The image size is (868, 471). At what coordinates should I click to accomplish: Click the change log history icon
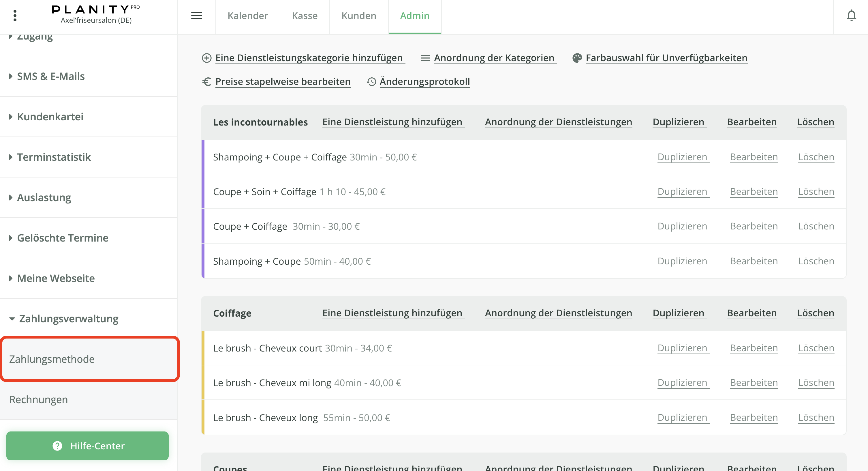[371, 82]
